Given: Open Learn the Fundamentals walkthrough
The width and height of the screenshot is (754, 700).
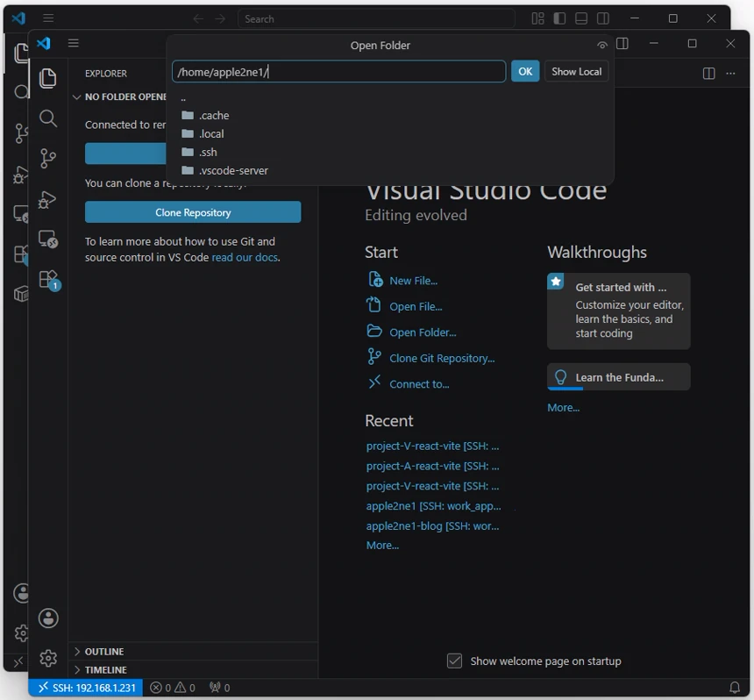Looking at the screenshot, I should pos(618,377).
